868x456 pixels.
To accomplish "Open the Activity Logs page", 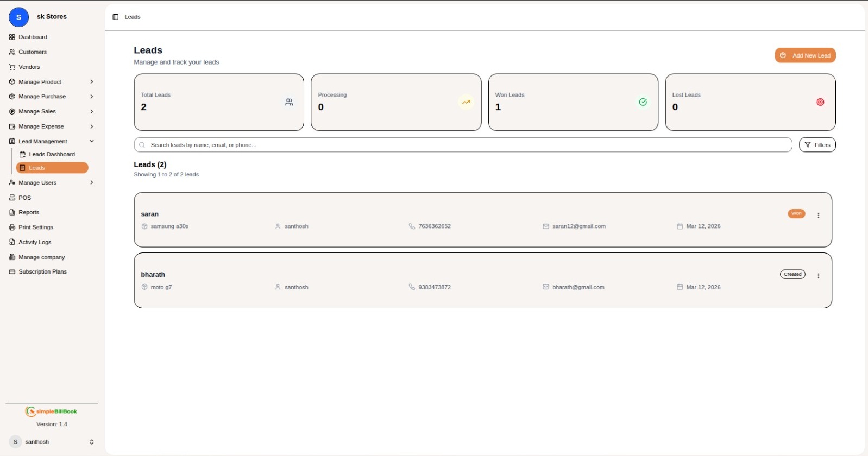I will [35, 242].
